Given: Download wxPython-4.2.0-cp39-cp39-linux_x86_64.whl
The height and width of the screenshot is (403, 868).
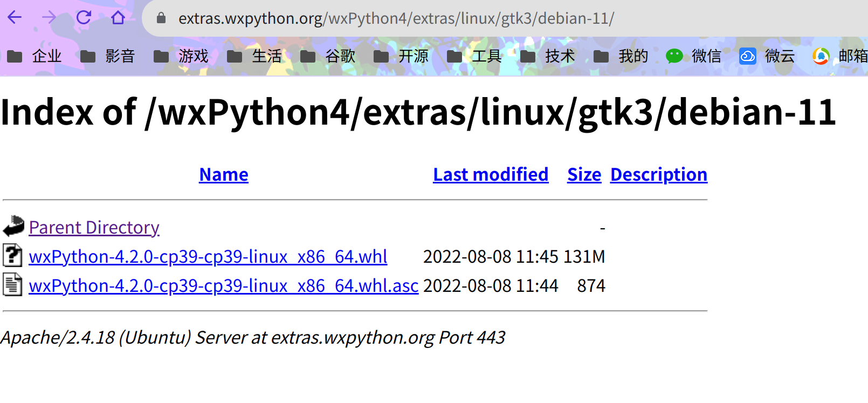Looking at the screenshot, I should (208, 257).
